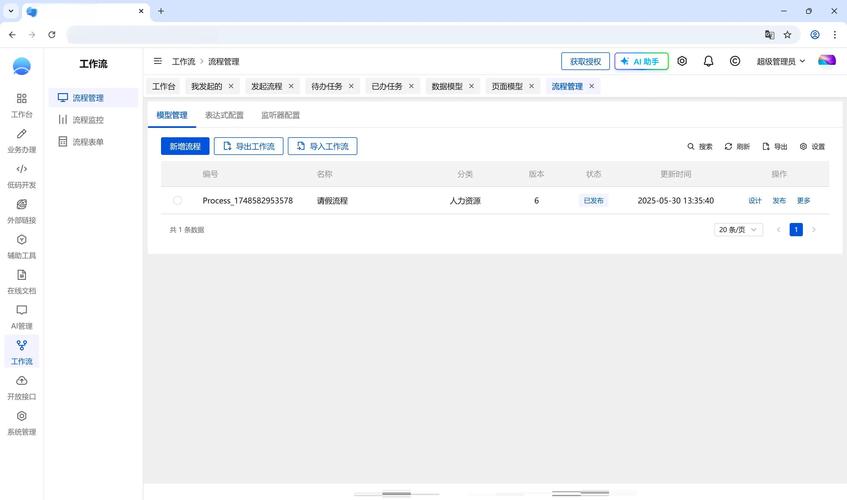Switch to the 表达式配置 tab
This screenshot has width=847, height=500.
(x=224, y=115)
